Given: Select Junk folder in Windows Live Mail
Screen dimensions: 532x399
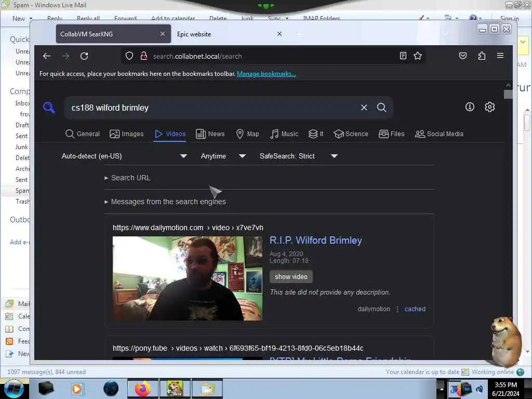Looking at the screenshot, I should click(x=22, y=147).
